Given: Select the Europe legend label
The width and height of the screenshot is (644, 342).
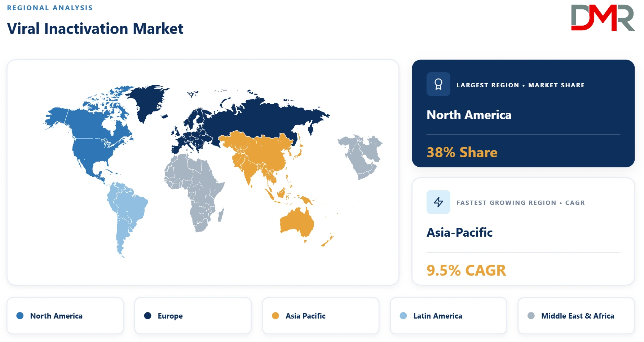Looking at the screenshot, I should pos(170,316).
